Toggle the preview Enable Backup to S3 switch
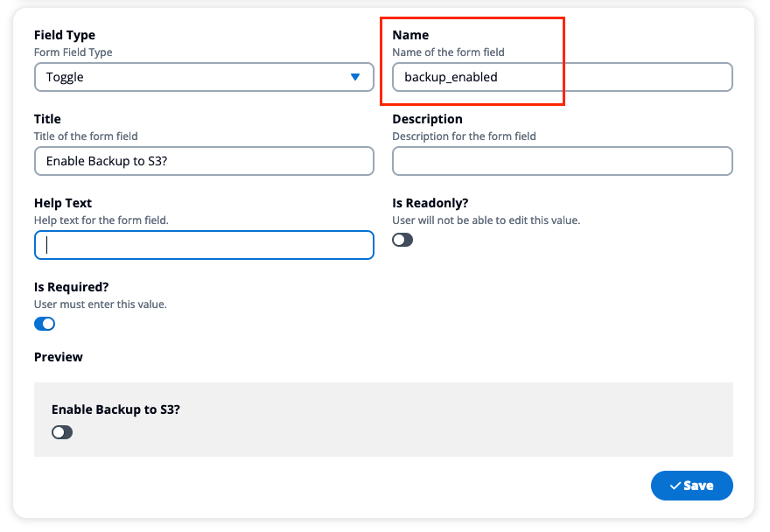Screen dimensions: 770x532 [62, 432]
